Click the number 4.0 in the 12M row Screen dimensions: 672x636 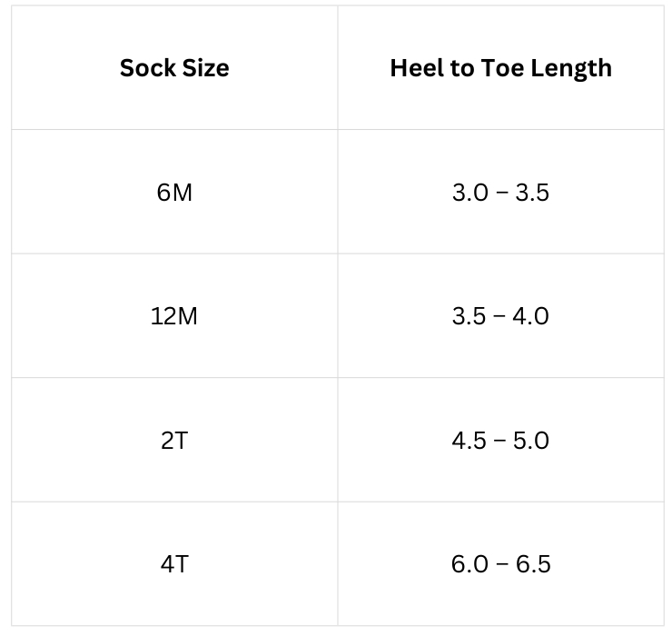tap(530, 316)
